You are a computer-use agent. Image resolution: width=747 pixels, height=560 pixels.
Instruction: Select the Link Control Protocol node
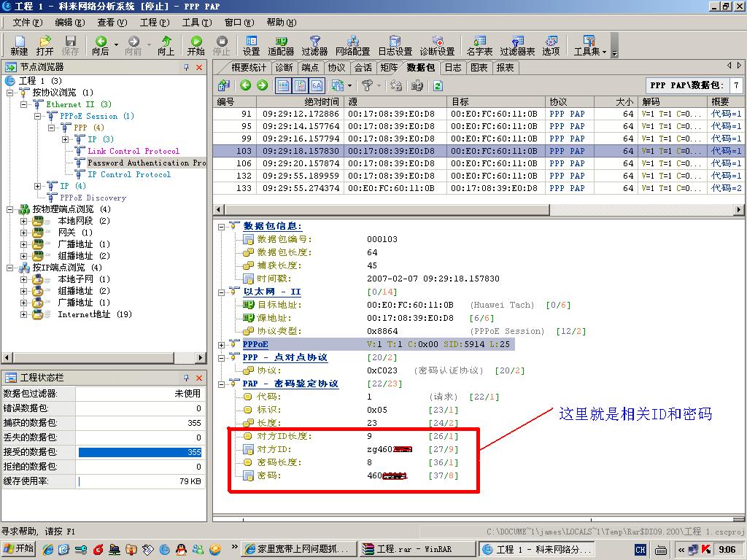pyautogui.click(x=133, y=151)
